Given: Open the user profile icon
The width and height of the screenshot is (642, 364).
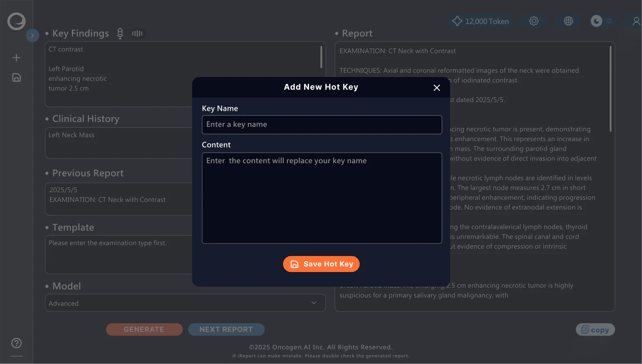Looking at the screenshot, I should tap(636, 21).
